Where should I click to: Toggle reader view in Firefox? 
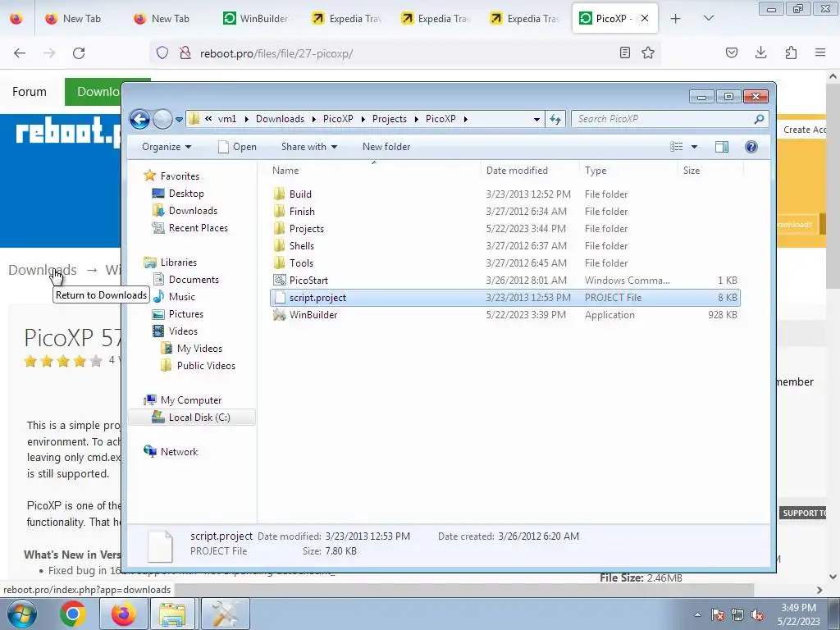[x=624, y=52]
